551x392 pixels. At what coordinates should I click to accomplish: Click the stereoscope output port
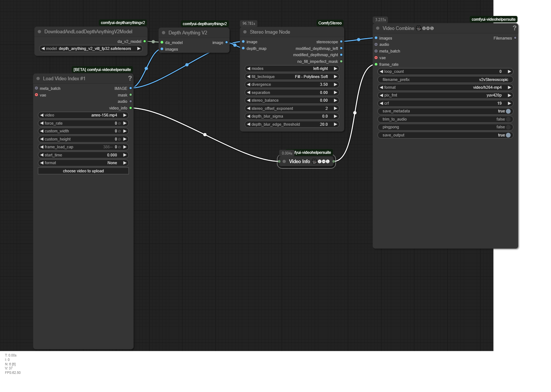click(x=341, y=42)
